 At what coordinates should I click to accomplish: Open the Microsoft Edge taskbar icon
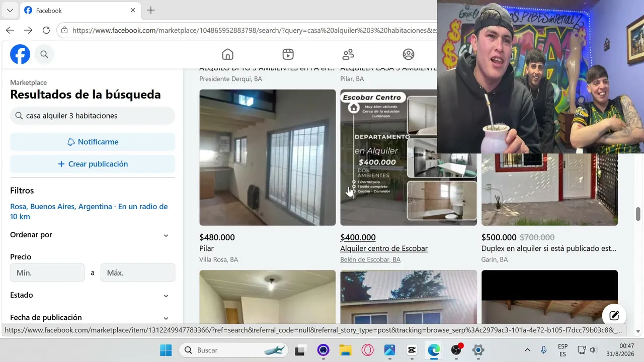[434, 350]
